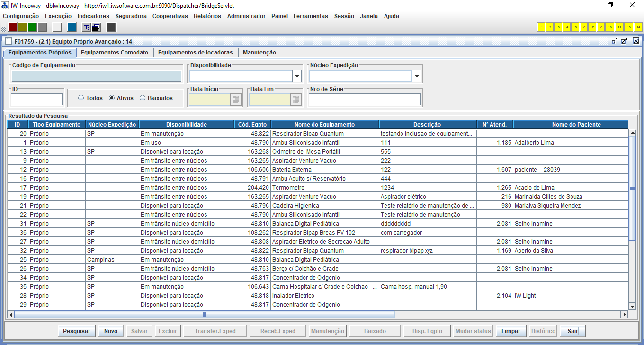Click the Pesquisar button

pyautogui.click(x=77, y=331)
